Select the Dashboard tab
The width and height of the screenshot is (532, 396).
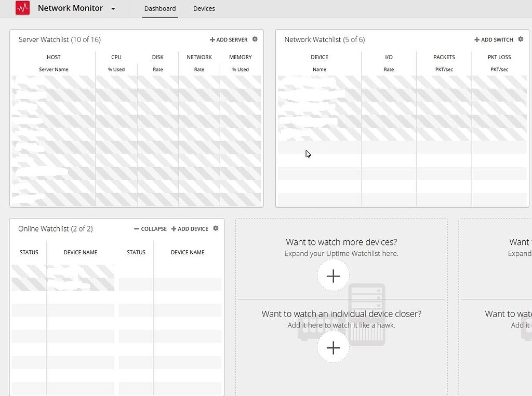tap(160, 8)
